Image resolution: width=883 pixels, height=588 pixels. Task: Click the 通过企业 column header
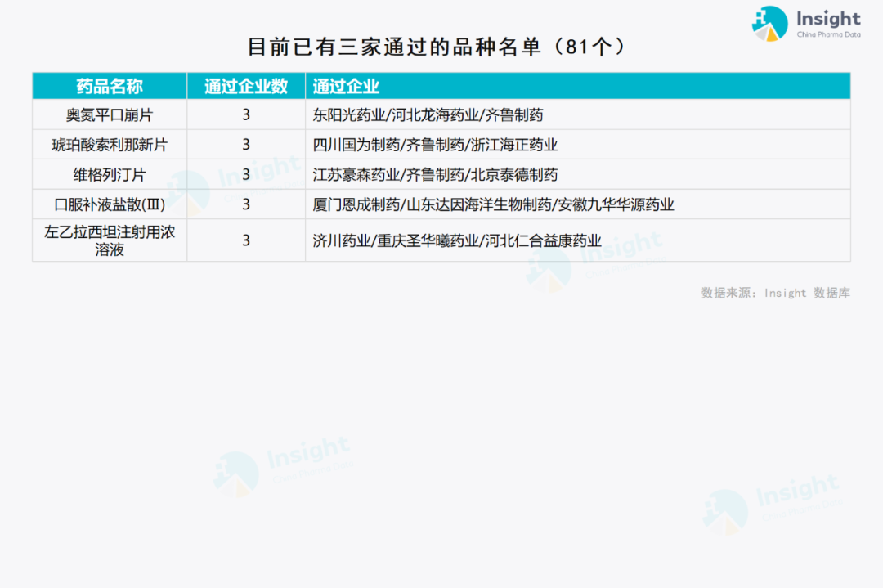578,86
